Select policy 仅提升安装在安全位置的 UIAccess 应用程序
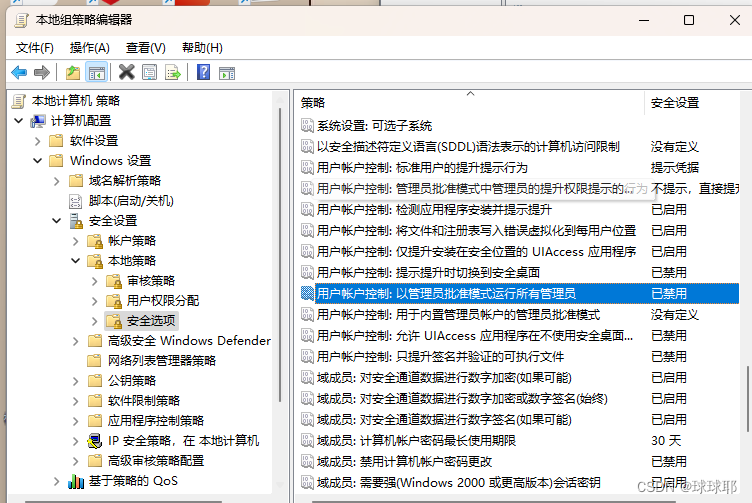 [476, 252]
